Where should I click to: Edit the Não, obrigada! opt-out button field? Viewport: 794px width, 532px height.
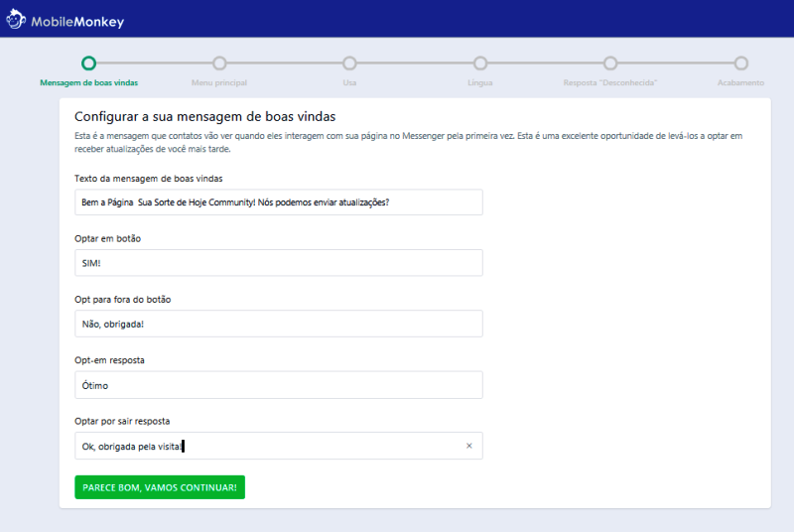pos(279,324)
